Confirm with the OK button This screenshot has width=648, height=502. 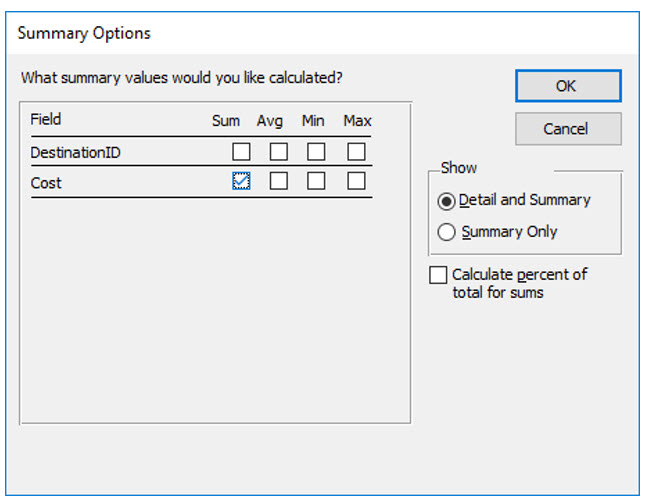click(568, 86)
